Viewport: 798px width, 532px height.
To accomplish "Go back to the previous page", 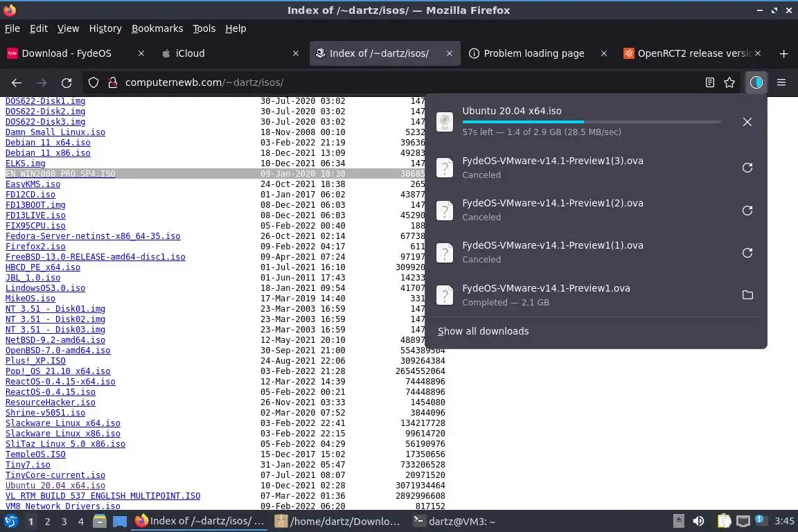I will 17,82.
